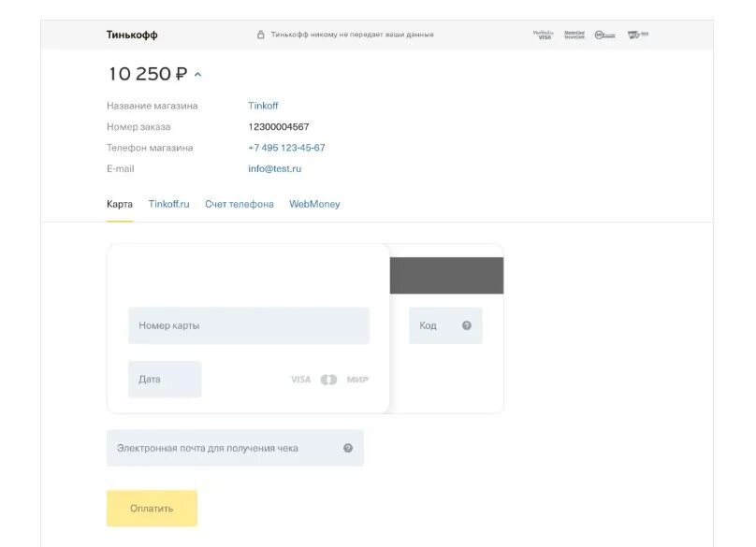Click the Телефон магазина label
Viewport: 756px width, 547px height.
(x=150, y=148)
